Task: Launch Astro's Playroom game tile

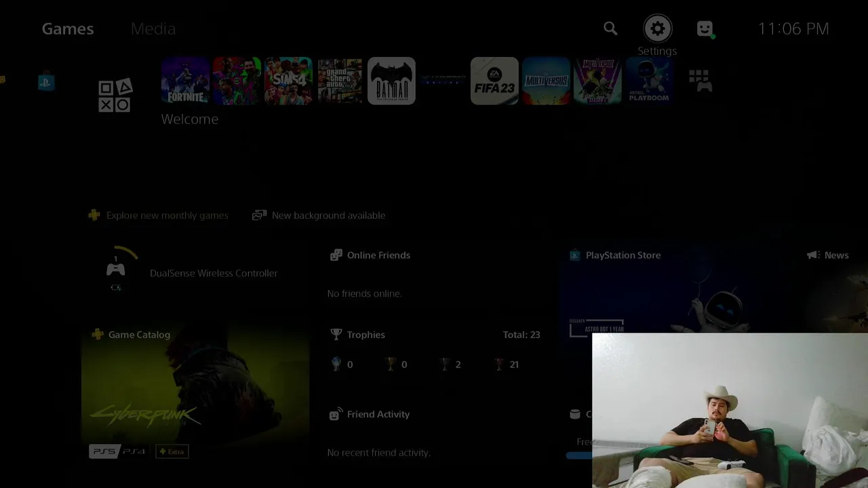Action: (649, 81)
